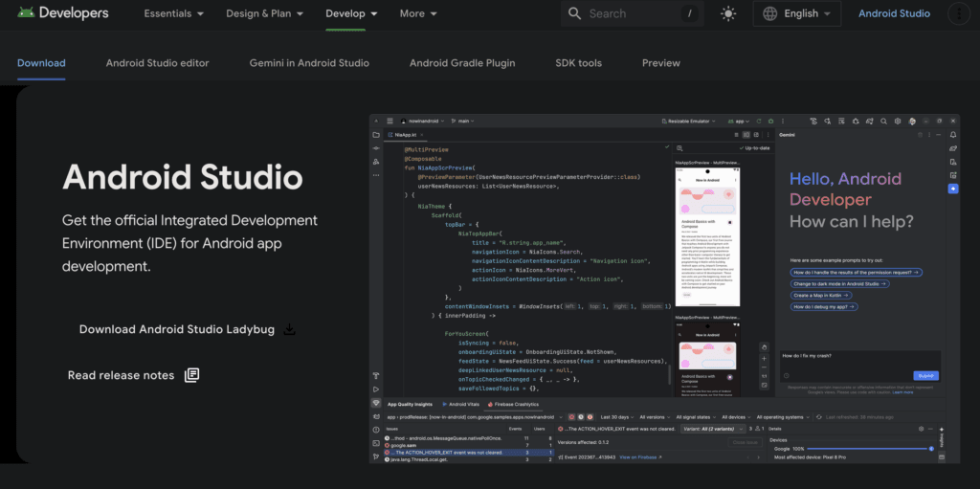Click the globe icon in the language selector
Screen dimensions: 980x489
770,13
